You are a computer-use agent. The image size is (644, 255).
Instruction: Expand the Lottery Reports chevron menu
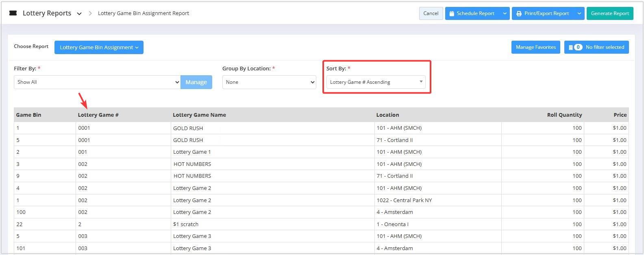79,13
